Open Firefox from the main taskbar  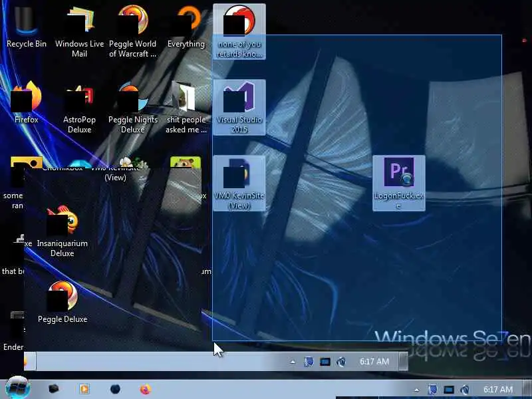[145, 389]
